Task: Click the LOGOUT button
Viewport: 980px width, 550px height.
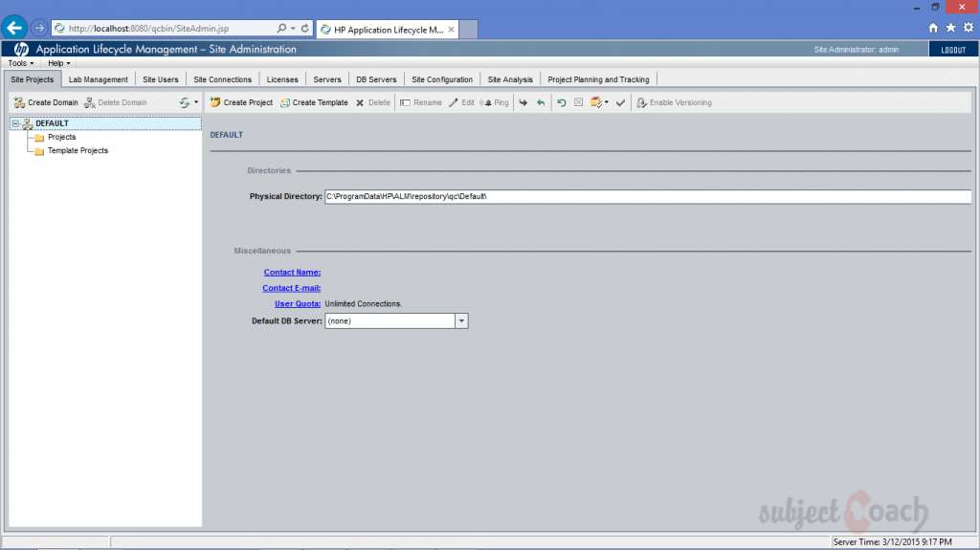Action: pos(953,50)
